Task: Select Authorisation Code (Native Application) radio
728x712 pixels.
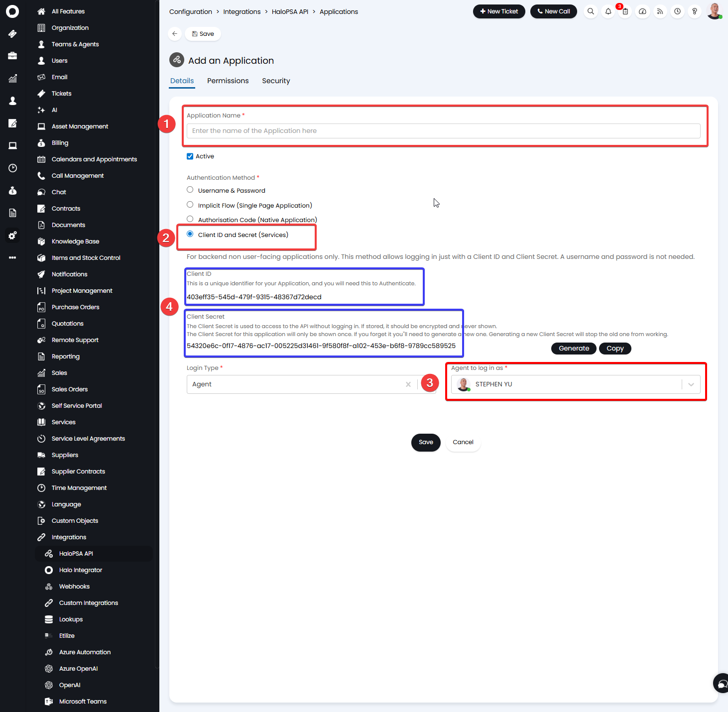Action: (190, 219)
